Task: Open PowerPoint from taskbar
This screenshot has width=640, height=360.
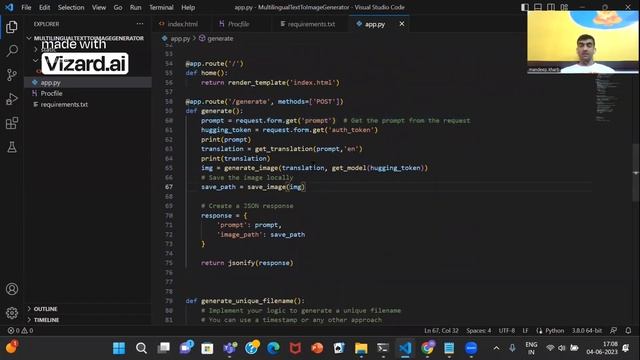Action: click(x=317, y=348)
